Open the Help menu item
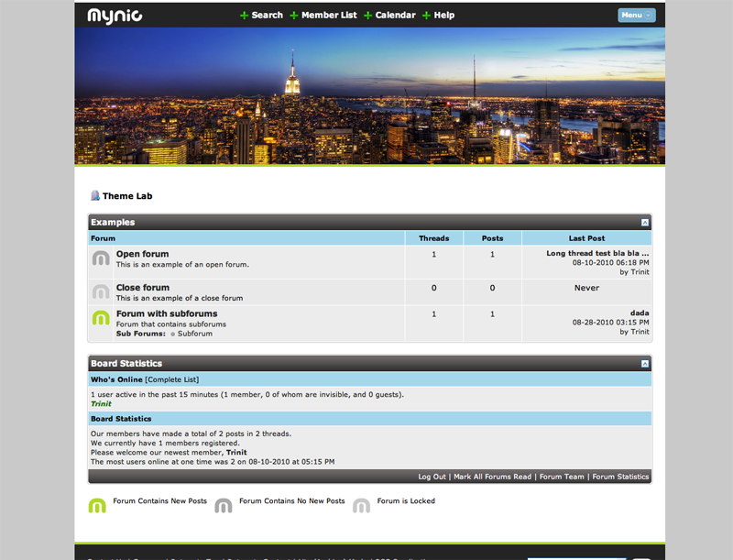Viewport: 733px width, 560px height. click(443, 16)
